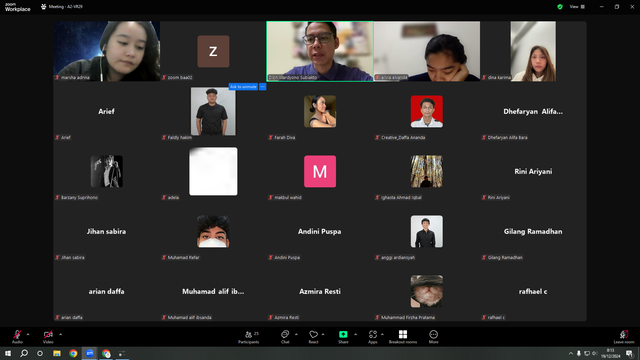Select dina karima's video tile
This screenshot has height=360, width=640.
533,51
